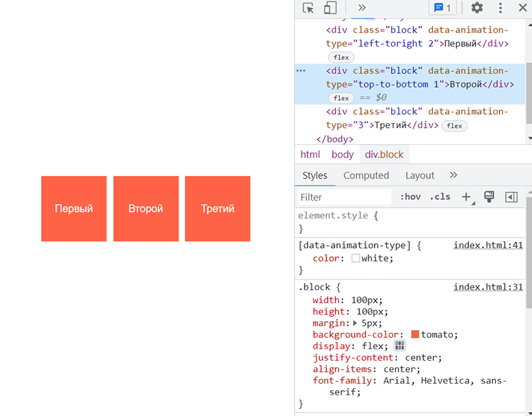Screen dimensions: 532x416
Task: Switch to the Layout tab
Action: 420,175
